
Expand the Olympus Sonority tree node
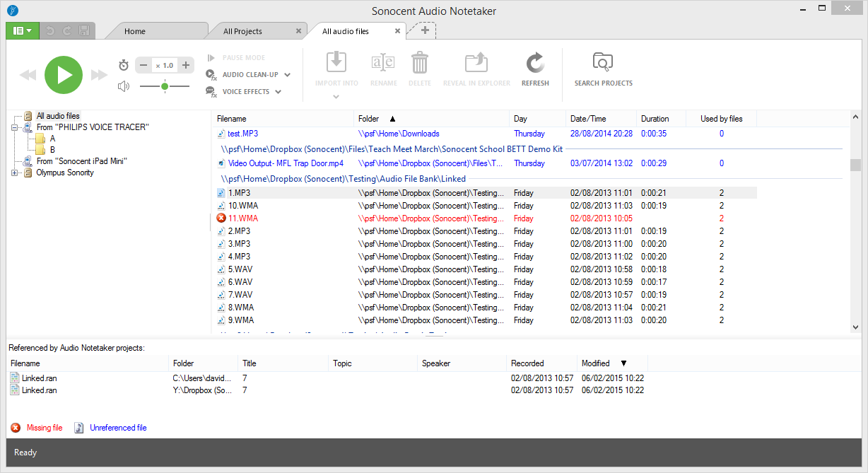click(15, 173)
